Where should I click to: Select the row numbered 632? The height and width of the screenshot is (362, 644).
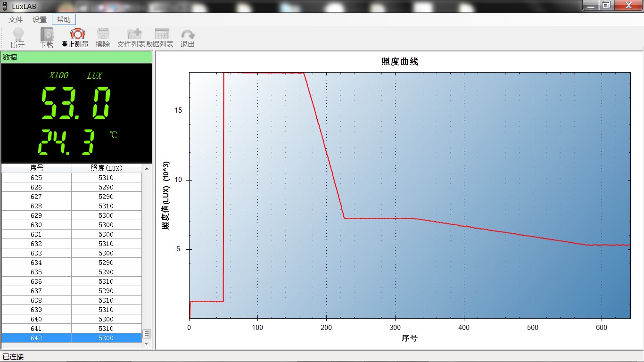coord(72,244)
